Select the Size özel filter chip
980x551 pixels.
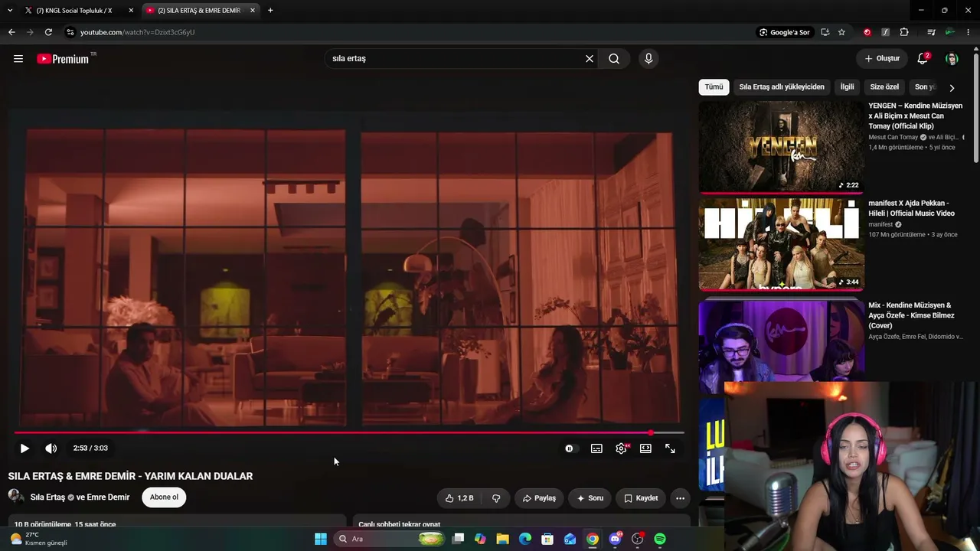[884, 87]
